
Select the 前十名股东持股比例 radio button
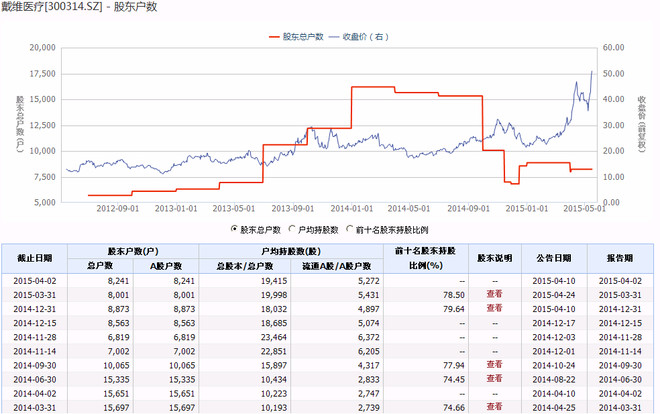click(x=349, y=229)
